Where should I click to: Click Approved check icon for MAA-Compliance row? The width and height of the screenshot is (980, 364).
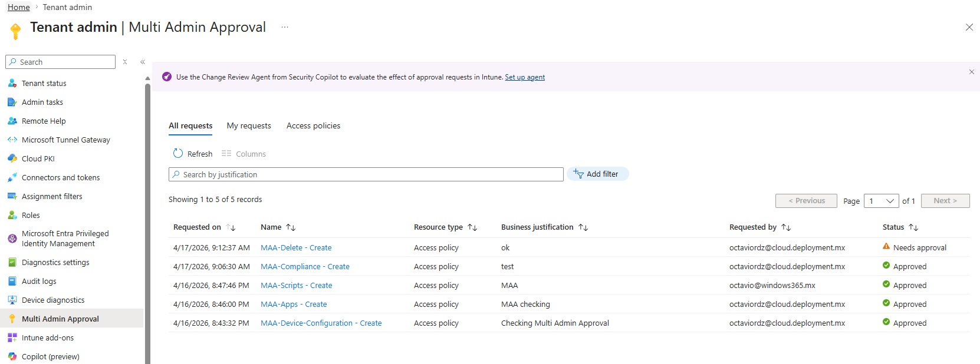[x=886, y=266]
